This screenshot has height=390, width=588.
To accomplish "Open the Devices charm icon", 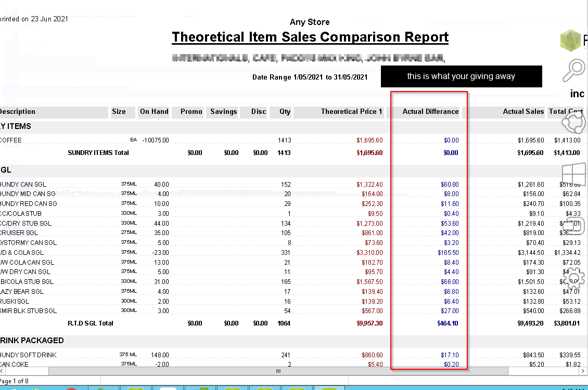I will (x=574, y=226).
